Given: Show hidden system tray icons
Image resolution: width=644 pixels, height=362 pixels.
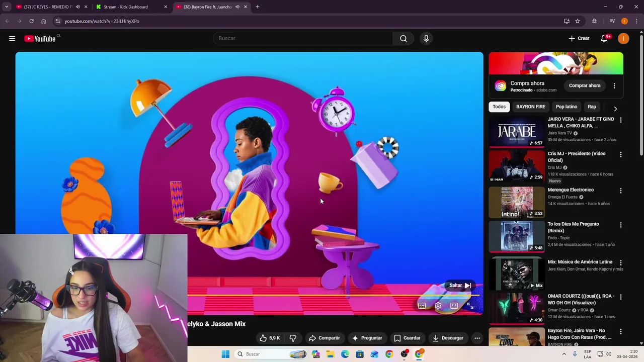Looking at the screenshot, I should 564,354.
